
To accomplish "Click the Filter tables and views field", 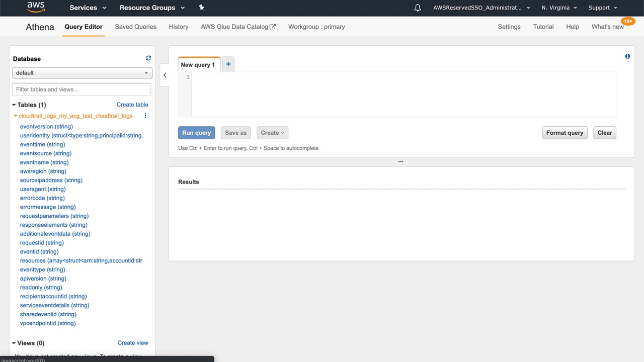I will coord(82,89).
